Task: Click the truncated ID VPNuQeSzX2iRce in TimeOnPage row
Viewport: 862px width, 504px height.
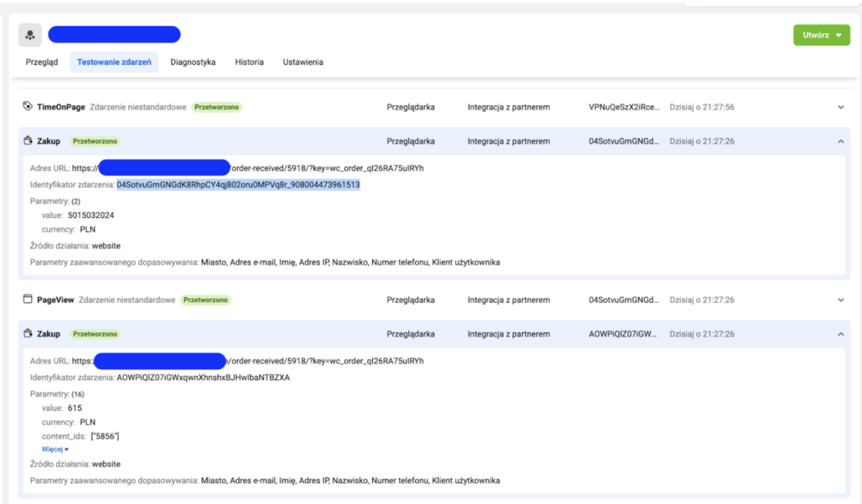Action: click(x=622, y=107)
